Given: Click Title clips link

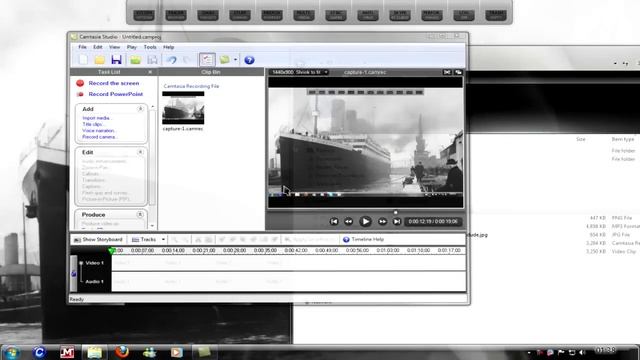Looking at the screenshot, I should coord(93,124).
